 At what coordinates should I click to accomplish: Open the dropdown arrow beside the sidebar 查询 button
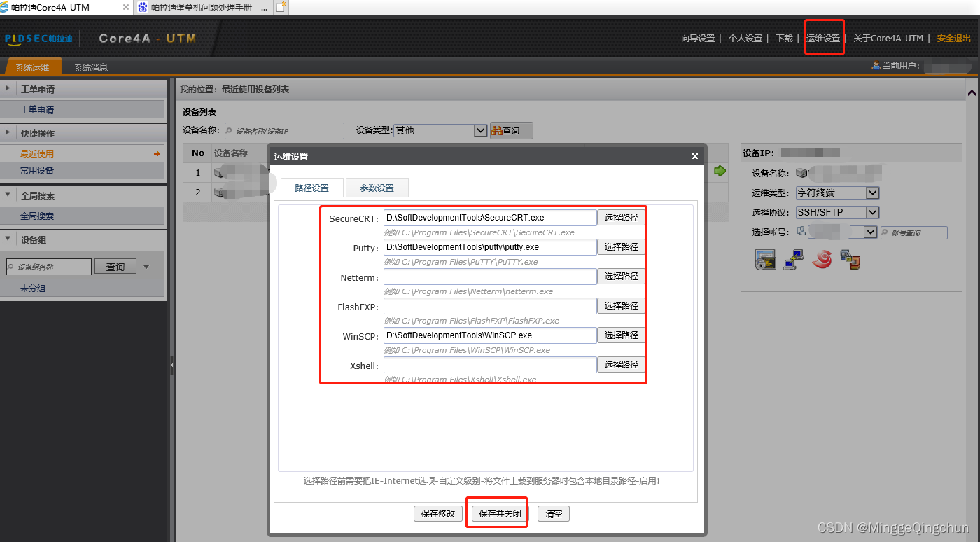coord(146,267)
